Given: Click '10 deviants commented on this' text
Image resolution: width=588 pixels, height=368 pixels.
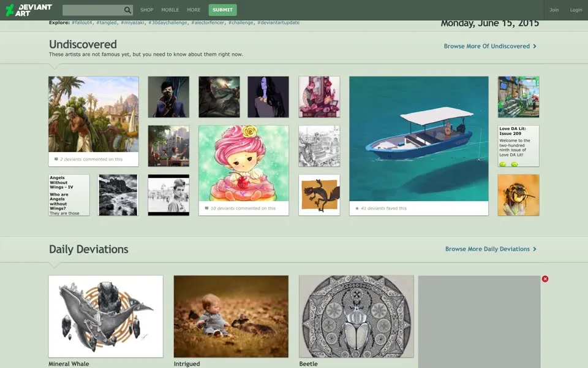Looking at the screenshot, I should (243, 208).
